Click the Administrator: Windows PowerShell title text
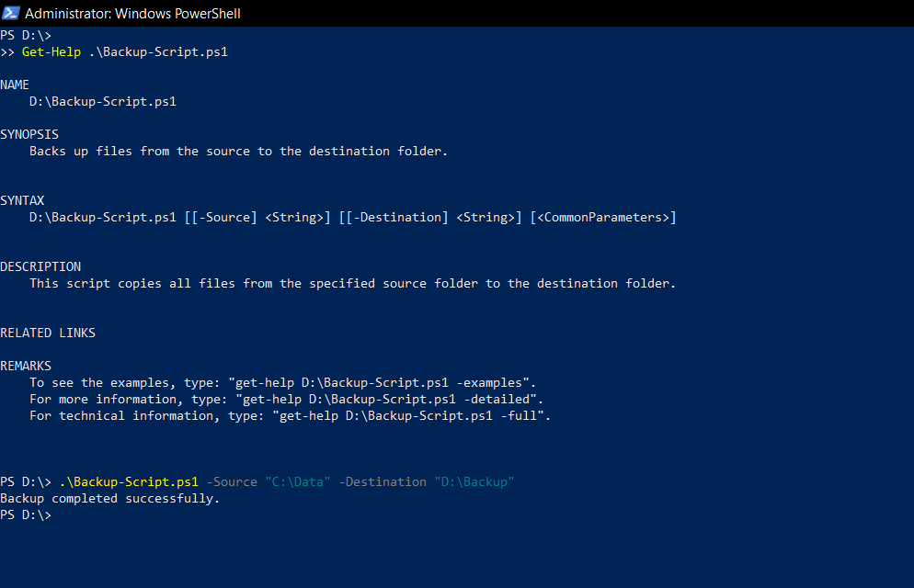Screen dimensions: 914x588 point(132,14)
